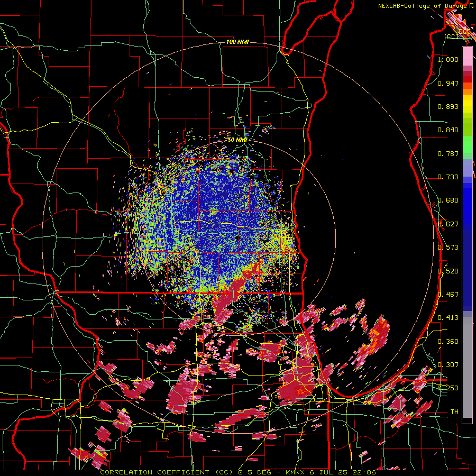Screen dimensions: 476x476
Task: Click the 0.893 color scale label
Action: click(448, 106)
